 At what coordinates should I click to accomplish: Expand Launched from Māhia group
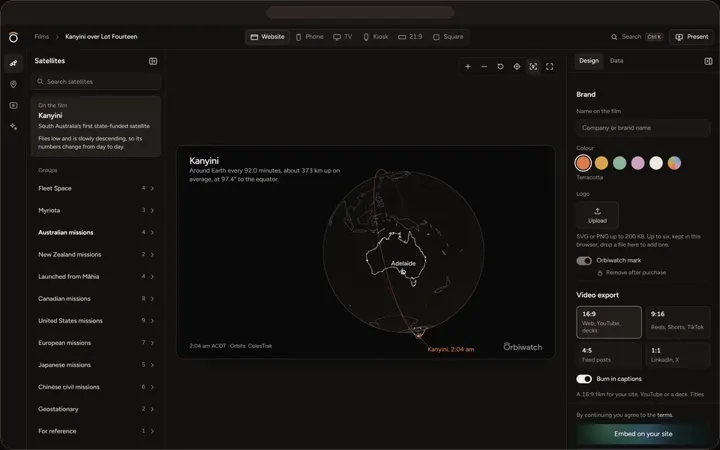(x=96, y=276)
